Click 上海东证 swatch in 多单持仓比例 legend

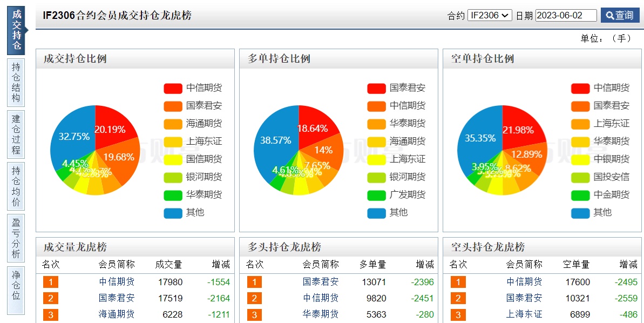tap(377, 159)
